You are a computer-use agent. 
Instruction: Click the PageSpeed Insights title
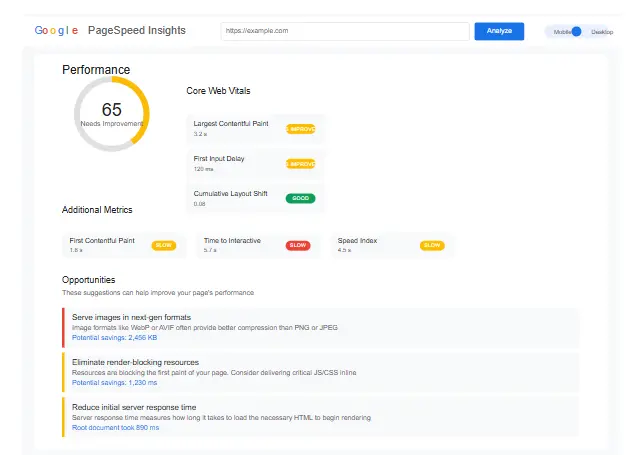point(137,30)
